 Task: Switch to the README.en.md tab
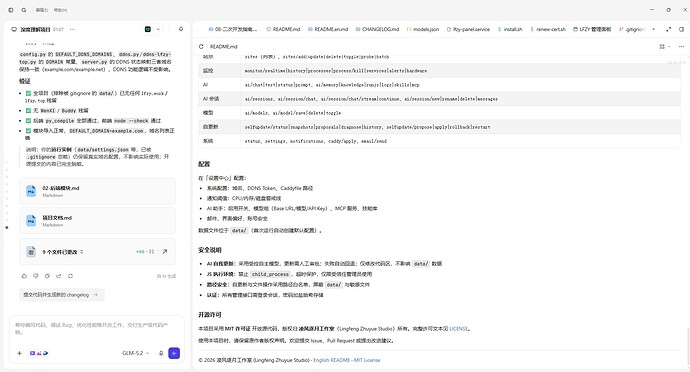pyautogui.click(x=328, y=29)
